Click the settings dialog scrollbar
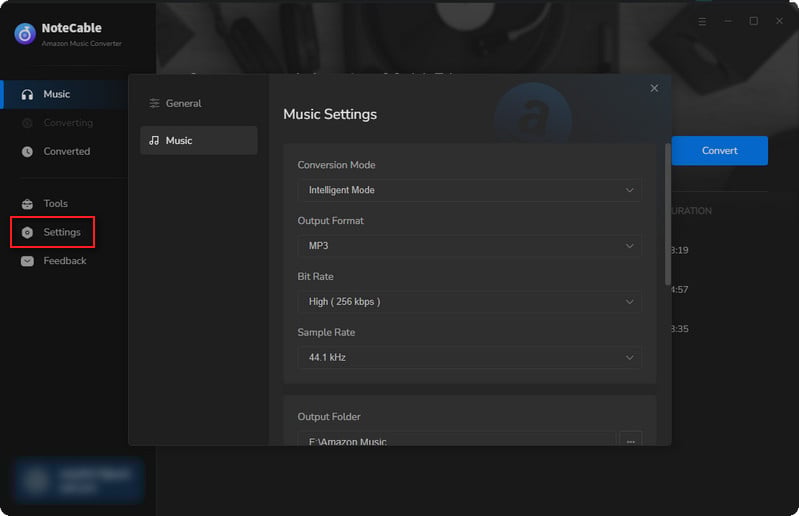Screen dimensions: 799x516 click(x=668, y=214)
